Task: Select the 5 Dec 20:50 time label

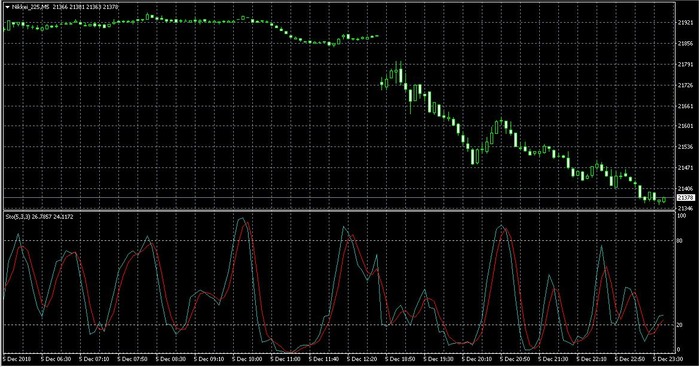Action: (x=515, y=359)
